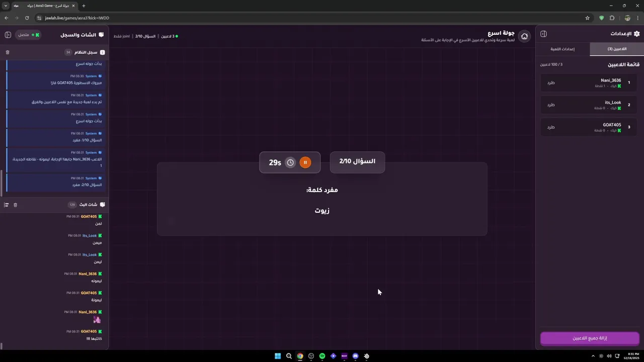Click the prompt text مفرد كلمة
Screen dimensions: 644x362
tap(322, 190)
